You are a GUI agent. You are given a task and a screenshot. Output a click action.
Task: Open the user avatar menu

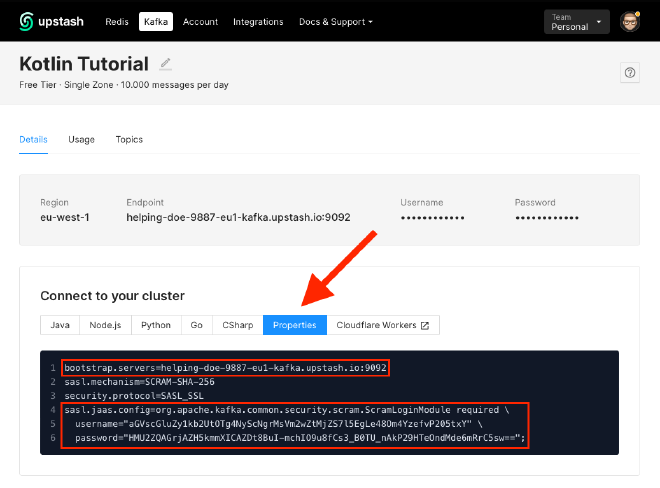[630, 21]
